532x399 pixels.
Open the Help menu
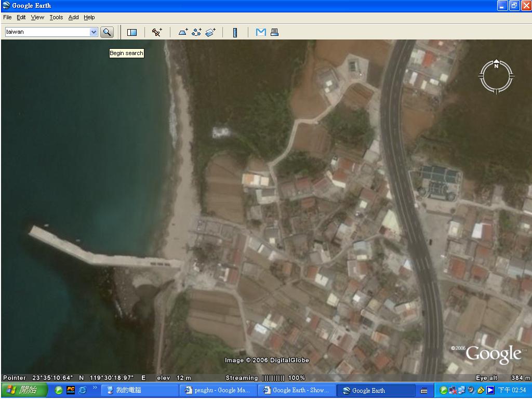click(x=89, y=17)
